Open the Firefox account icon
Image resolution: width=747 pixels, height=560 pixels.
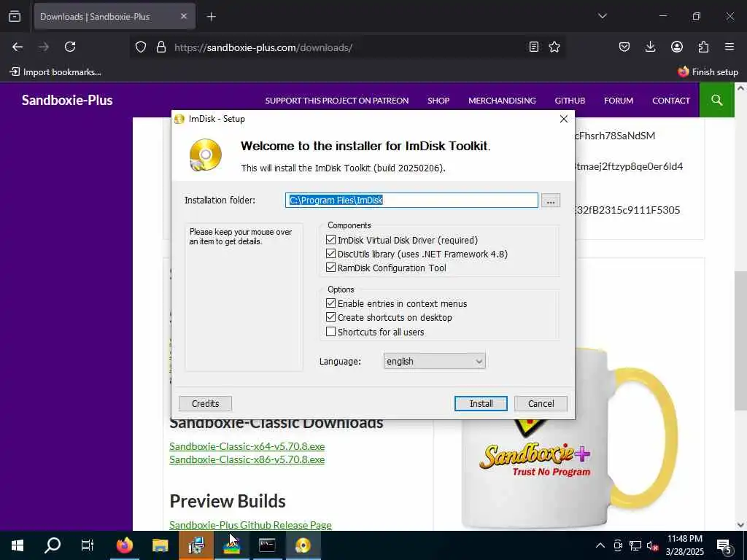click(676, 47)
